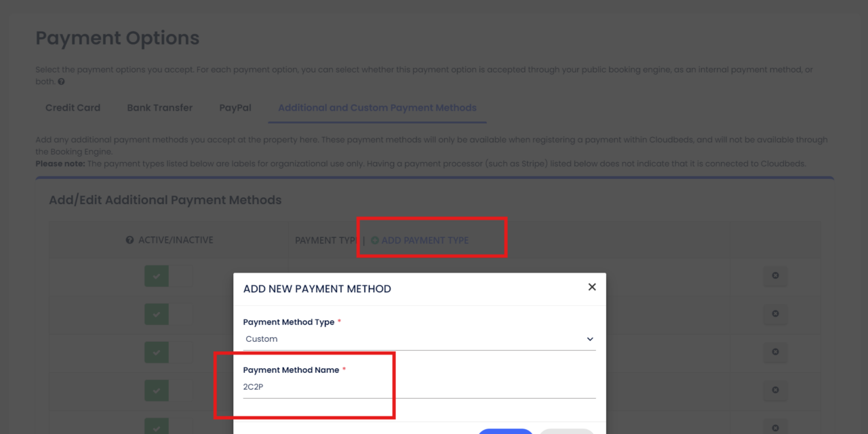This screenshot has height=434, width=868.
Task: Click the blue submit button in the dialog
Action: pos(505,432)
